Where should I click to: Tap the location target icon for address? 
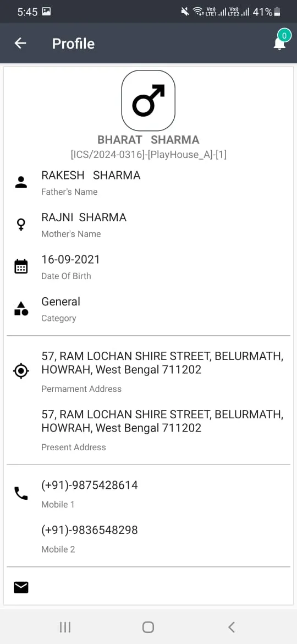point(21,371)
